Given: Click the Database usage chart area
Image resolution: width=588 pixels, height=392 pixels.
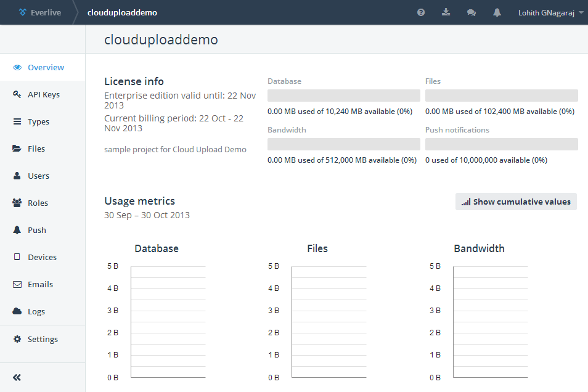Looking at the screenshot, I should pyautogui.click(x=168, y=322).
